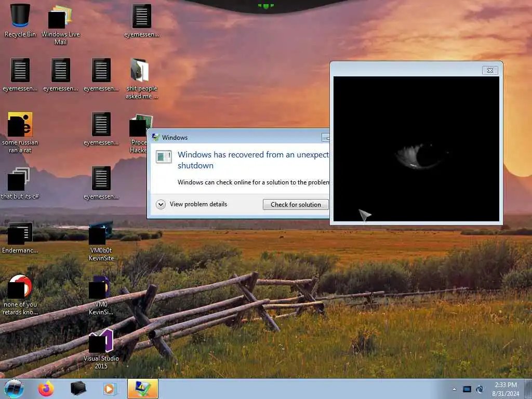Click 'Windows has recovered from an unexpected shutdown' heading
The image size is (532, 399).
[254, 160]
